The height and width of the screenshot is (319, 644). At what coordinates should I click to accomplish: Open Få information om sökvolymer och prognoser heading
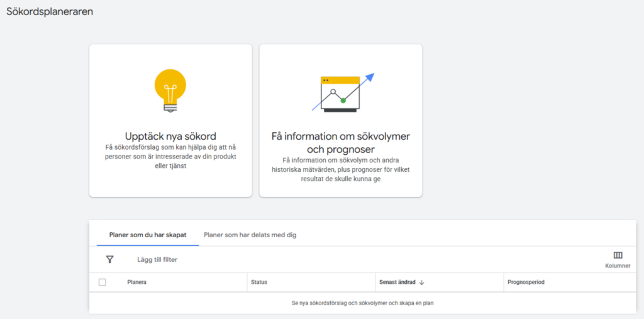(340, 143)
